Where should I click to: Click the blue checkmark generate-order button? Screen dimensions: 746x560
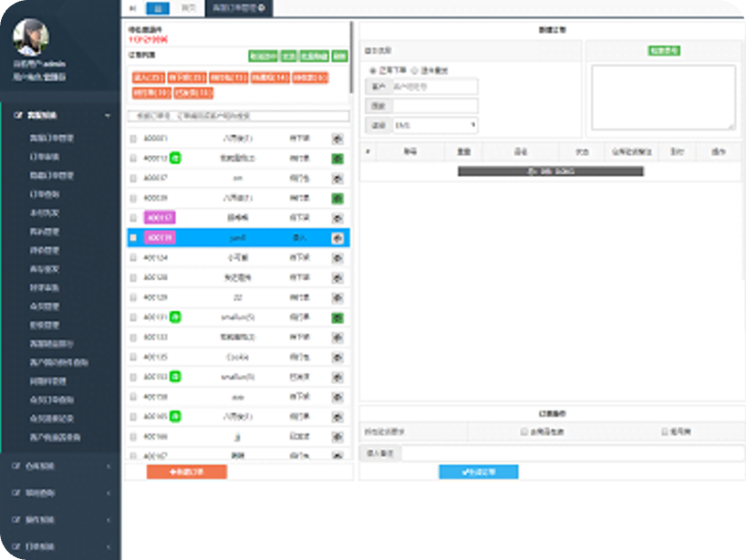[479, 472]
